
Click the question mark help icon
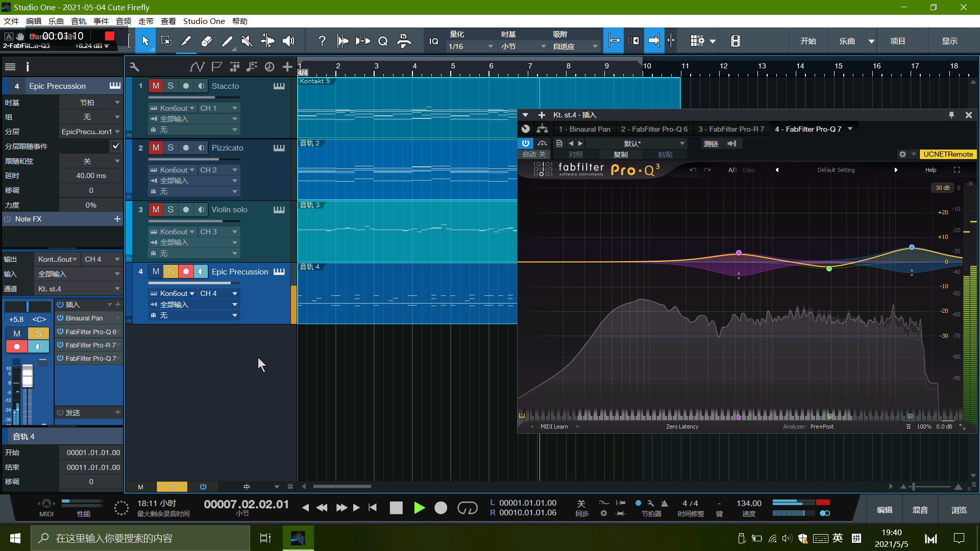[322, 41]
